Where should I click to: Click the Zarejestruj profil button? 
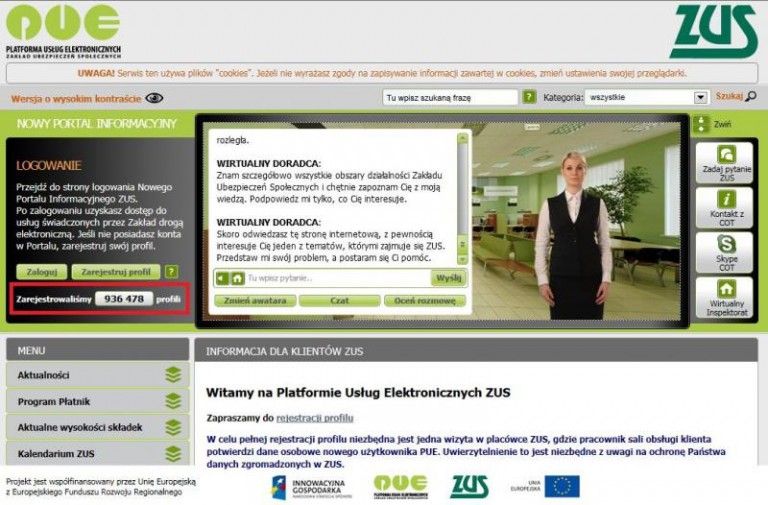point(116,272)
